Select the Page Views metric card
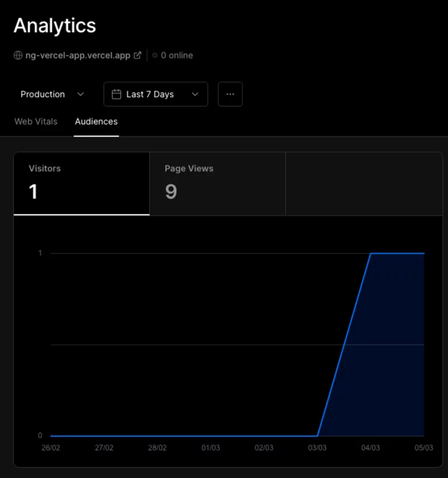Screen dimensions: 448x478 click(x=218, y=184)
